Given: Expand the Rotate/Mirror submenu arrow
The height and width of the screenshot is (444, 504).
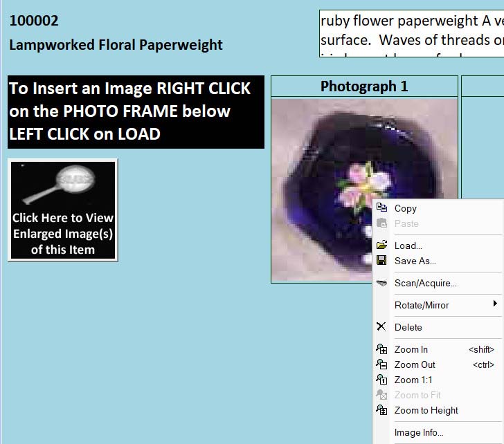Looking at the screenshot, I should click(x=495, y=304).
